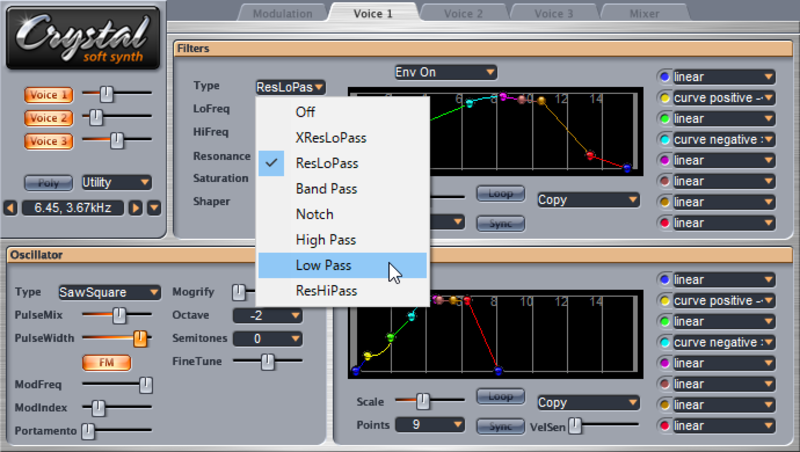Click the ModIndex slider
Image resolution: width=800 pixels, height=452 pixels.
tap(117, 408)
